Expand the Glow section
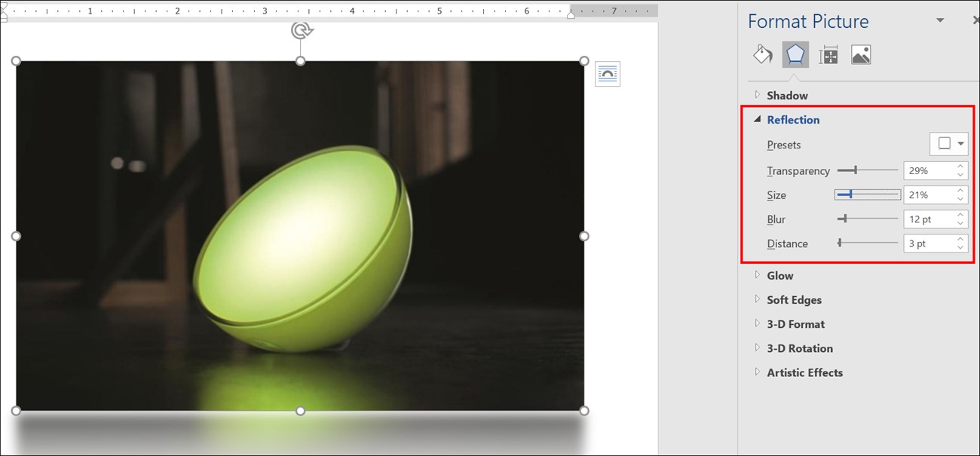Image resolution: width=980 pixels, height=456 pixels. (x=779, y=276)
